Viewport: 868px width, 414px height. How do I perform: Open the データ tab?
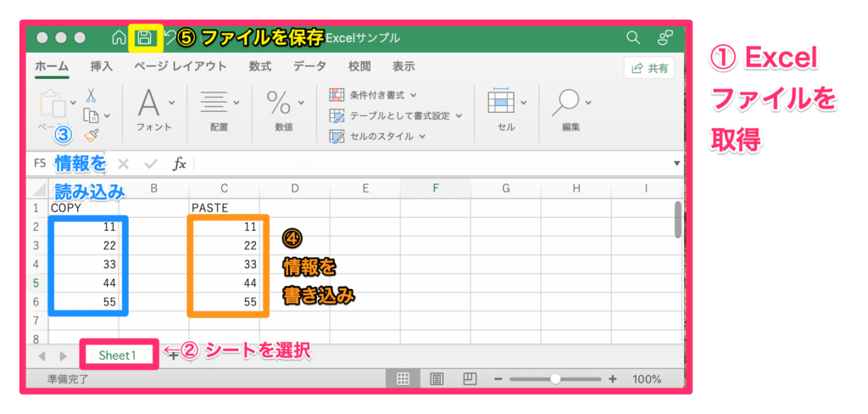point(309,66)
